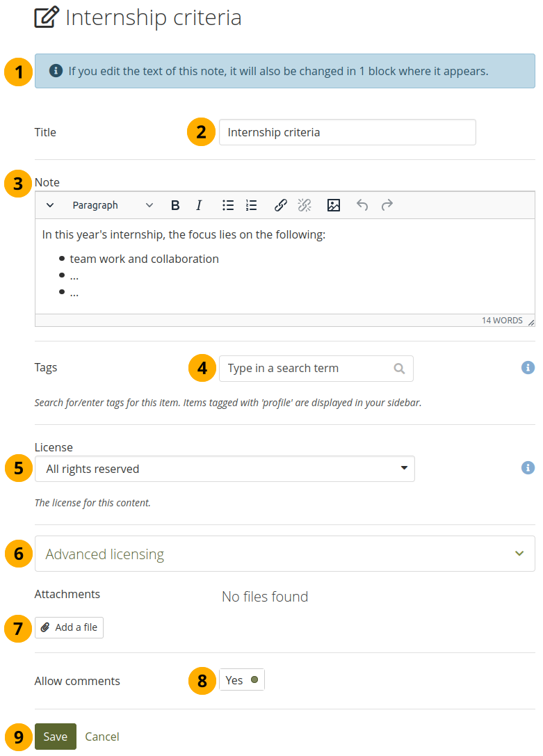Image resolution: width=543 pixels, height=756 pixels.
Task: Toggle bold formatting in note editor
Action: 175,205
